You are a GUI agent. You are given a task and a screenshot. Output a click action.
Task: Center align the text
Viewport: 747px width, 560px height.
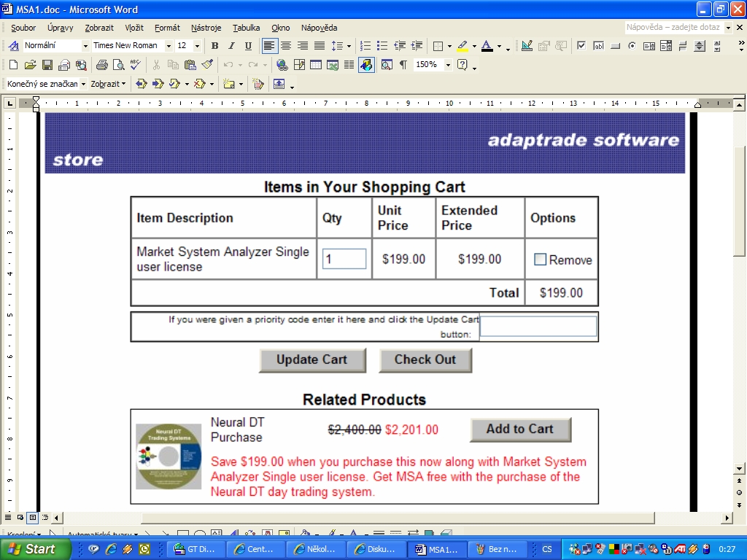coord(286,46)
